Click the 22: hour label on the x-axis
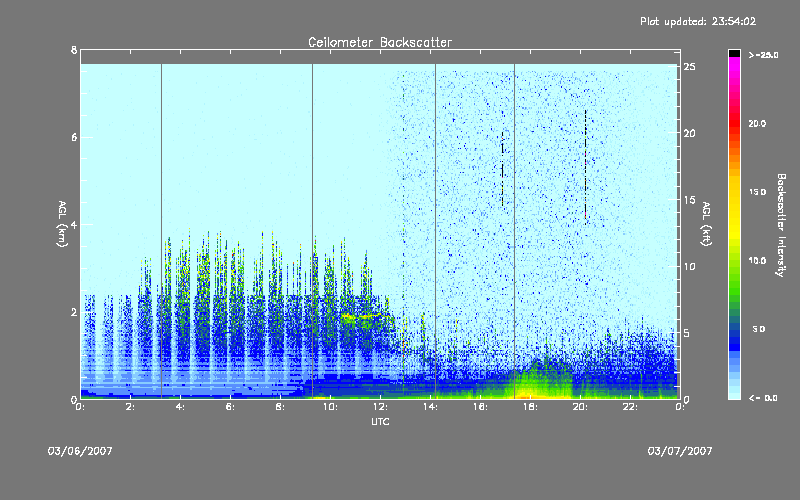Screen dimensions: 800x500 point(630,407)
